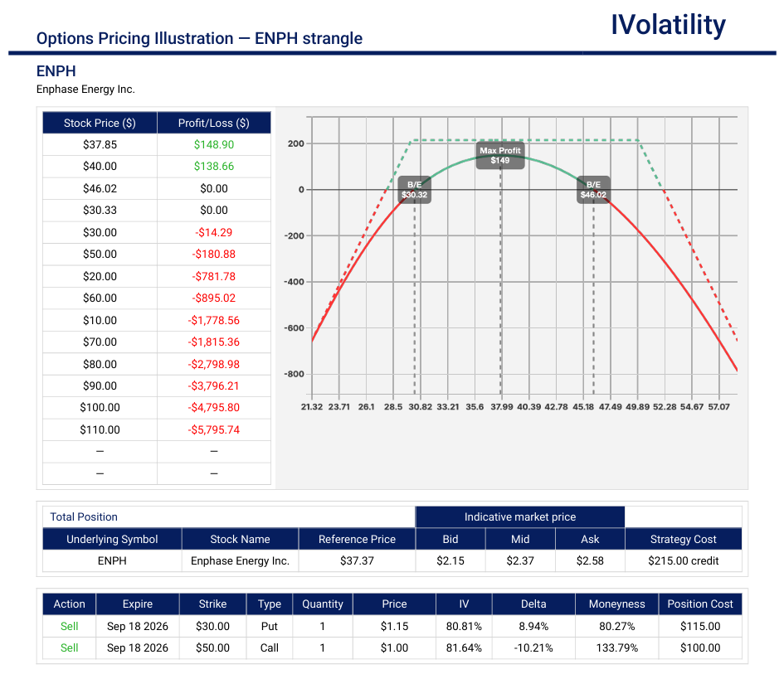Click the $30.00 strike cell
This screenshot has width=784, height=674.
[212, 627]
